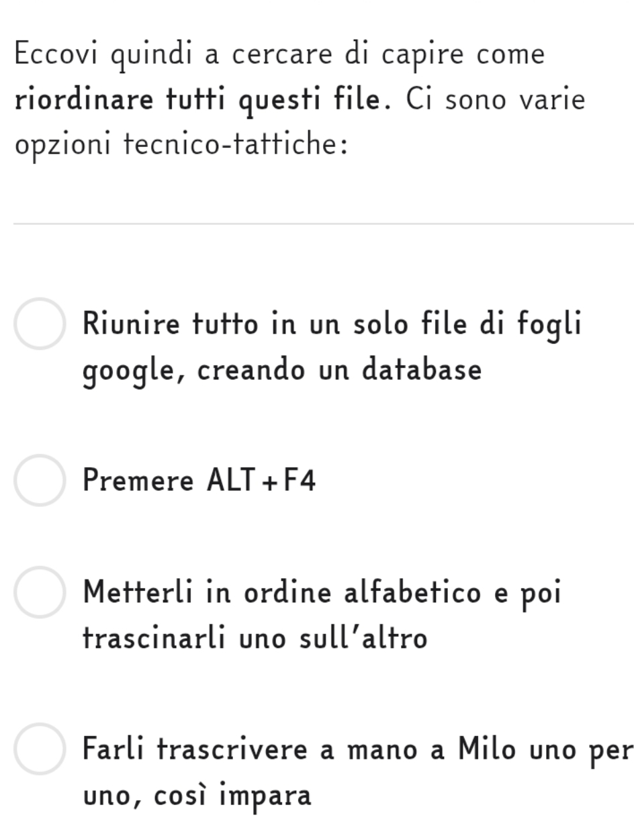Screen dimensions: 634x840
Task: Click the text "opzioni tecnico-tattiche:"
Action: click(181, 144)
